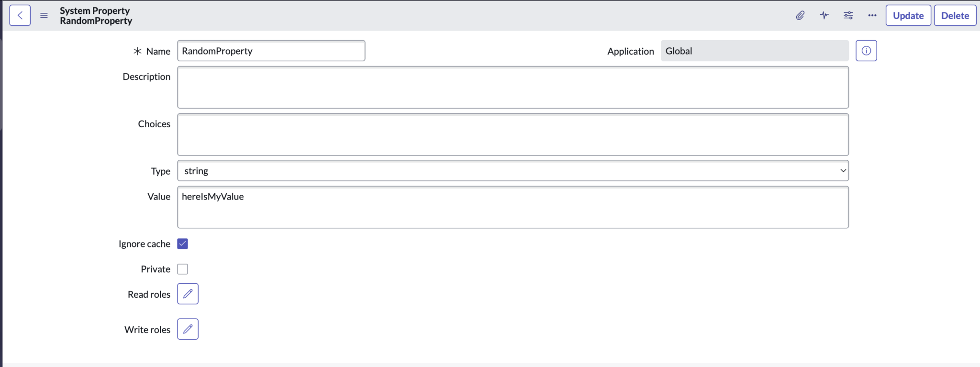
Task: Click into the Name input field
Action: [x=271, y=51]
